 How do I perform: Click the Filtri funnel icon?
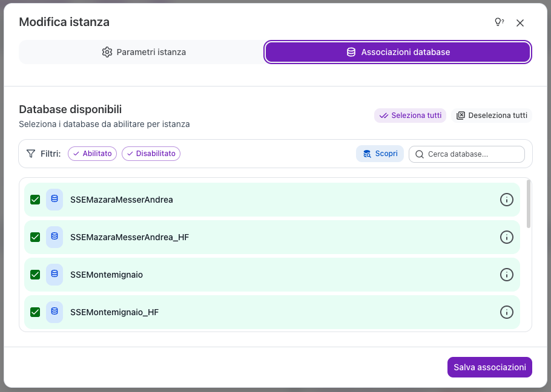click(x=31, y=154)
